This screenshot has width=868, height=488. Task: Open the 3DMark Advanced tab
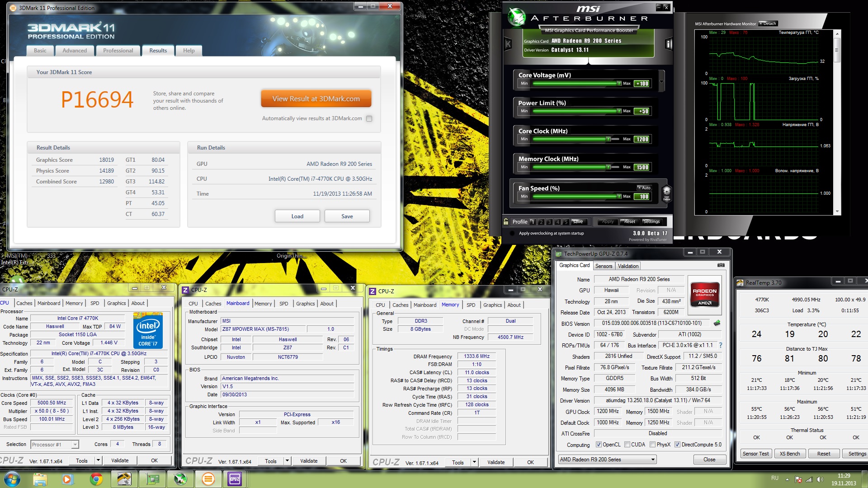[75, 51]
